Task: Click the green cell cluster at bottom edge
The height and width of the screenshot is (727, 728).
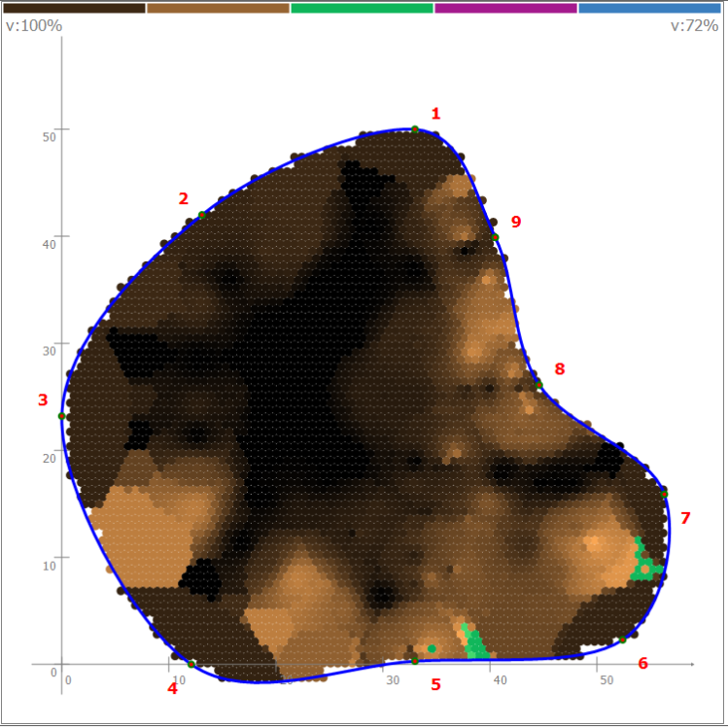Action: coord(474,642)
